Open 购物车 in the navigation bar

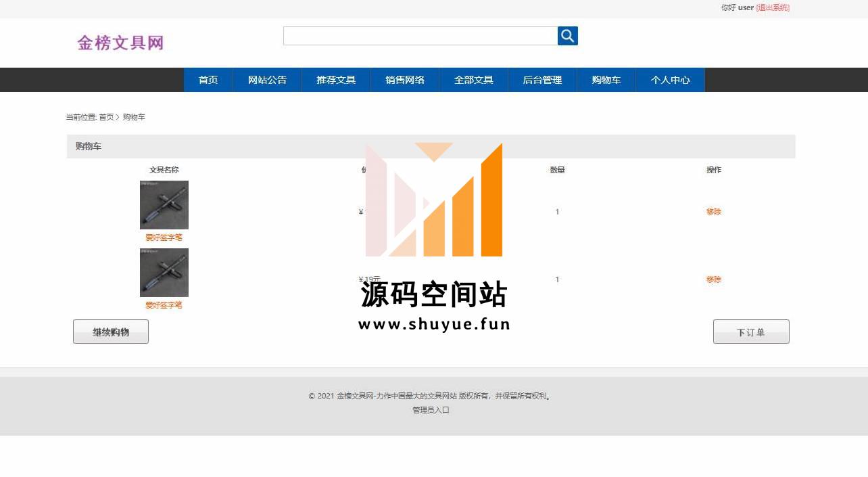[606, 80]
